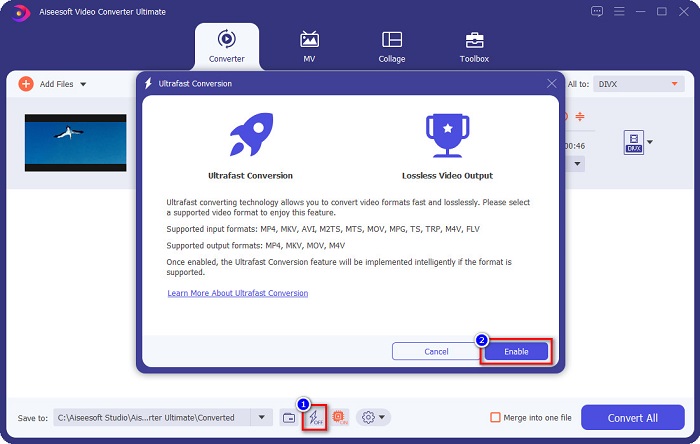Image resolution: width=700 pixels, height=444 pixels.
Task: Click the Supported input formats line
Action: 323,229
